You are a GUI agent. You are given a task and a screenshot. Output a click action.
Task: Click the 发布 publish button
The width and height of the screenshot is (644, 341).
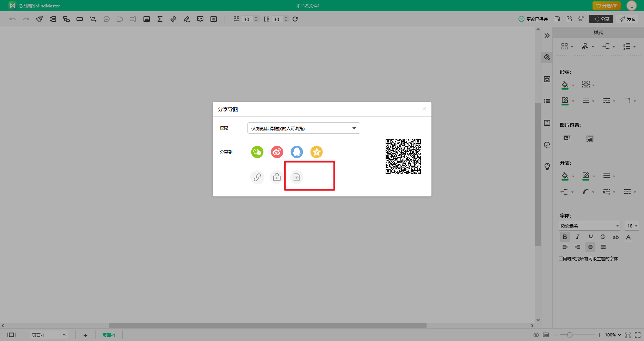tap(627, 19)
